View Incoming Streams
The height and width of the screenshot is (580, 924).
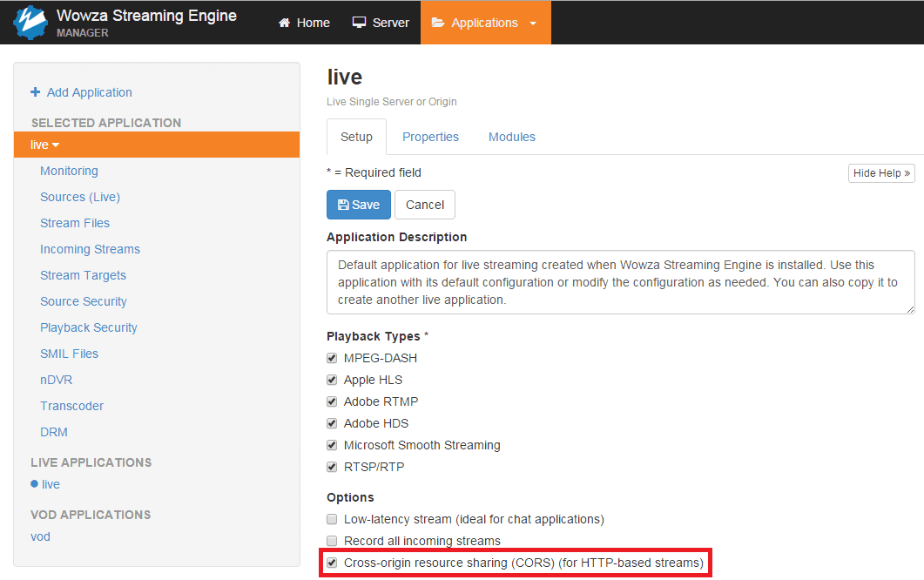tap(91, 249)
